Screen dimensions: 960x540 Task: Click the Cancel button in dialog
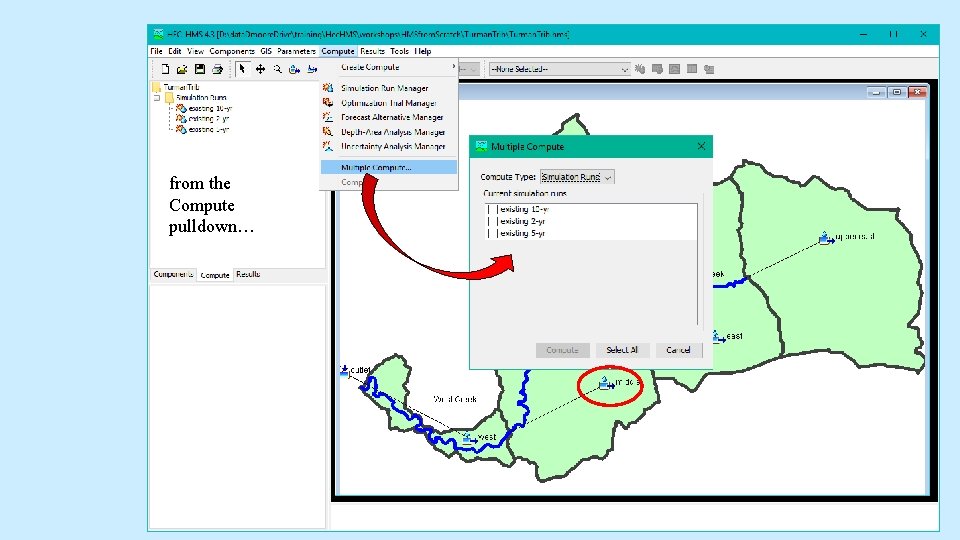tap(678, 350)
